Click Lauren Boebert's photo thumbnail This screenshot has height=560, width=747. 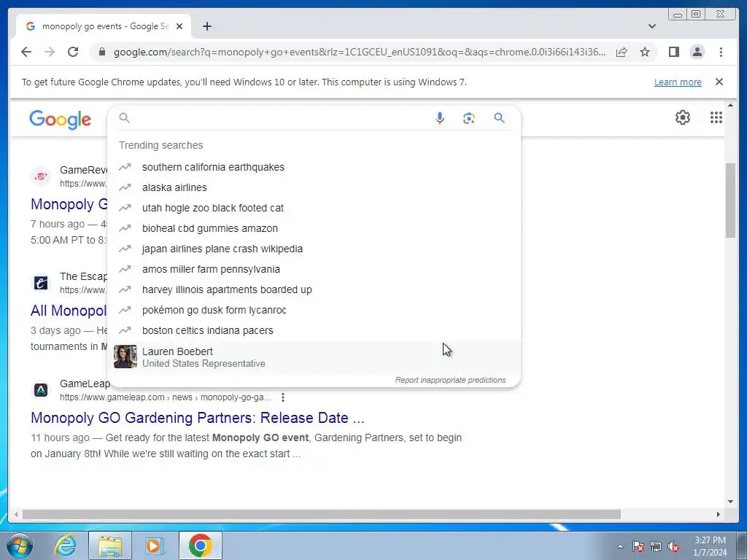125,357
